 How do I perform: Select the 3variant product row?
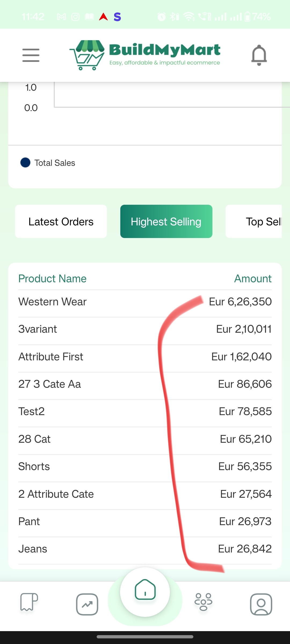[x=145, y=329]
